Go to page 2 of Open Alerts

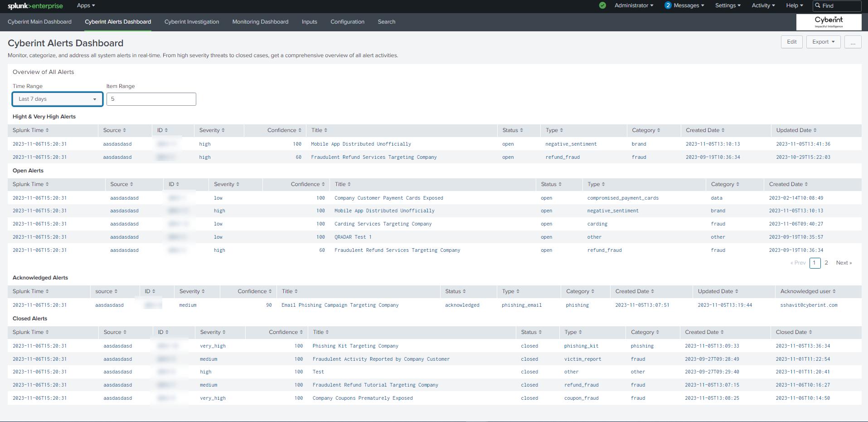point(826,263)
